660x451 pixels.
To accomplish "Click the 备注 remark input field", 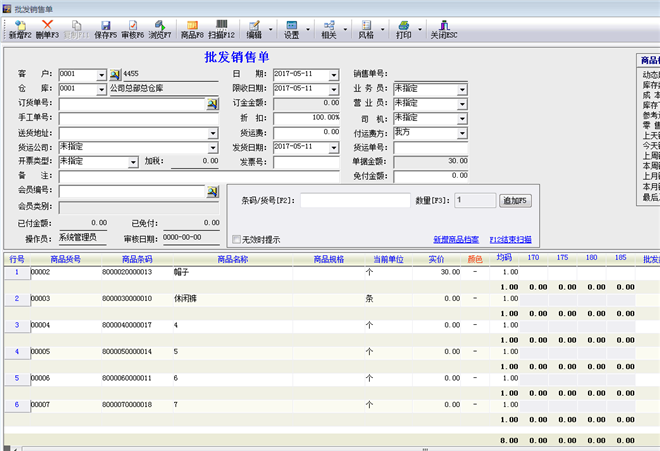I will pyautogui.click(x=199, y=176).
